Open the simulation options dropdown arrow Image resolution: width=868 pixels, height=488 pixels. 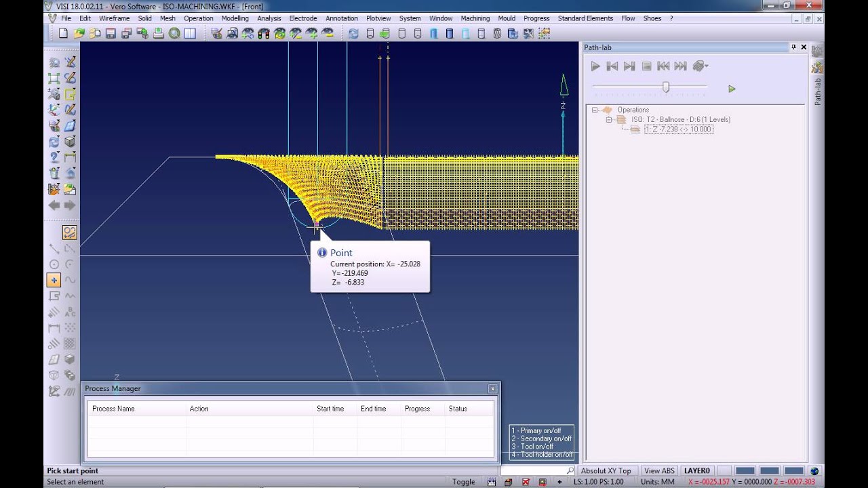click(707, 66)
